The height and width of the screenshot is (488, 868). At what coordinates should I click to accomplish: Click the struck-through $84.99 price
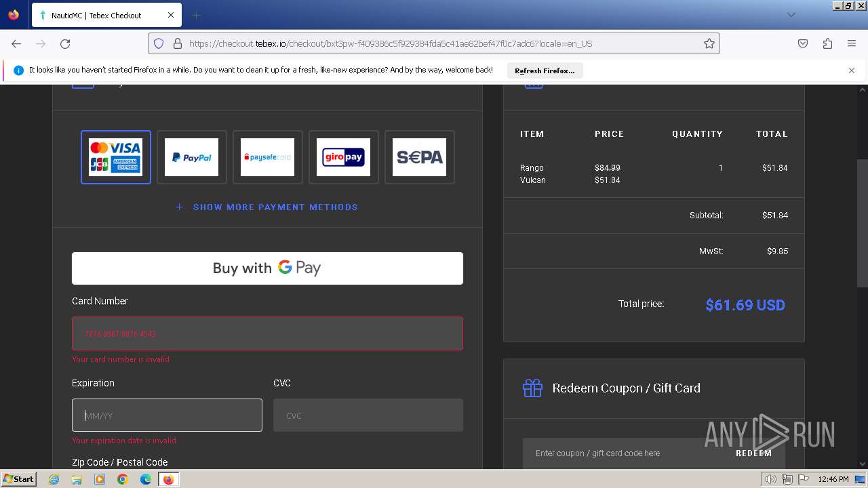tap(608, 167)
